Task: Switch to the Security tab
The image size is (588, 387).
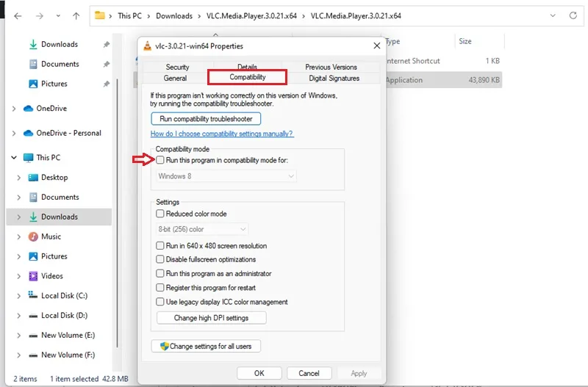Action: pos(177,67)
